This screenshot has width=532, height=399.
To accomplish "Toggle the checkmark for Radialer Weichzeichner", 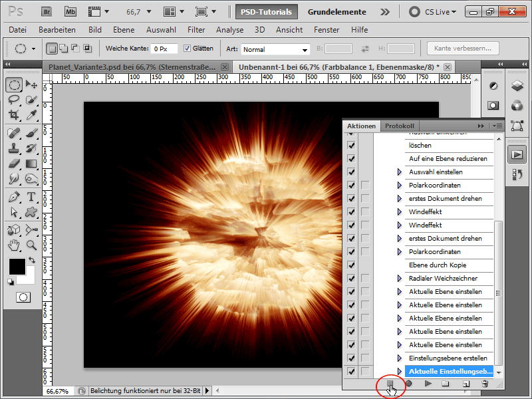I will coord(351,278).
